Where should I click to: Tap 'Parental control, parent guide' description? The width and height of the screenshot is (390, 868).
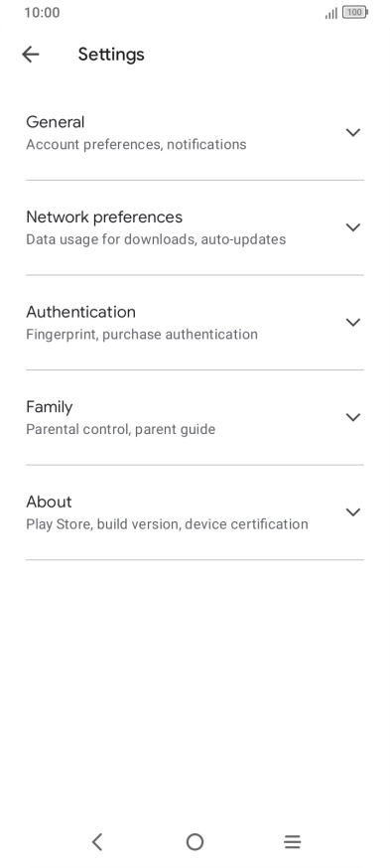pyautogui.click(x=121, y=430)
